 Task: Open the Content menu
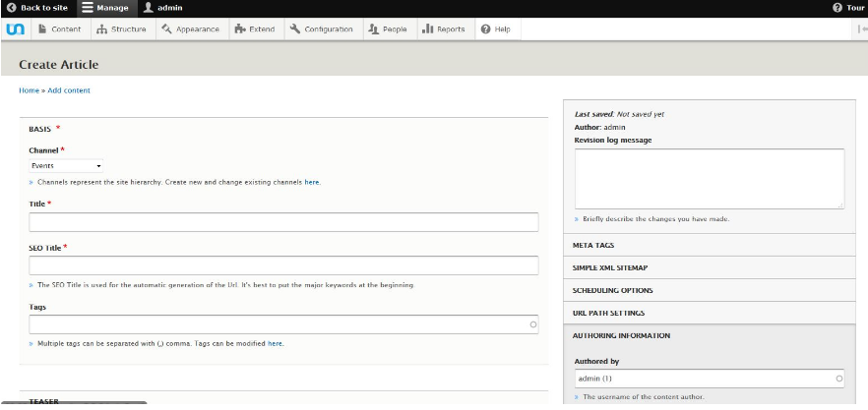click(x=59, y=29)
